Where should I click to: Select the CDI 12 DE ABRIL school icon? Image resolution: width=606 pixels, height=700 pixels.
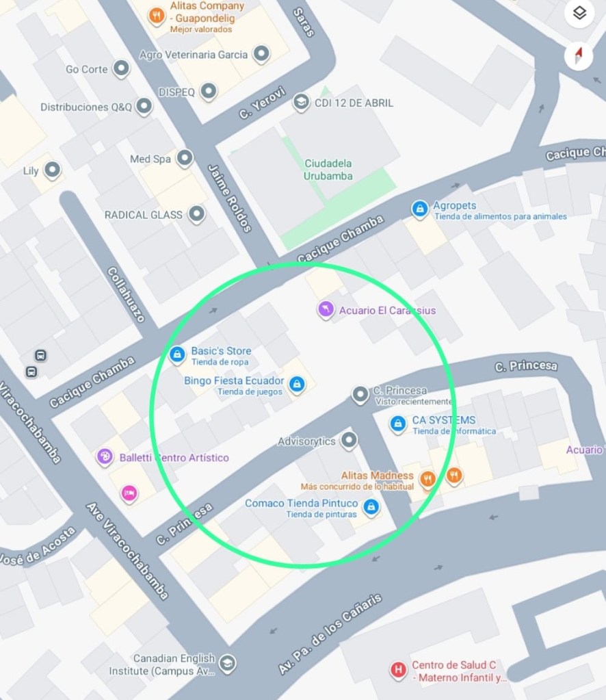[301, 103]
